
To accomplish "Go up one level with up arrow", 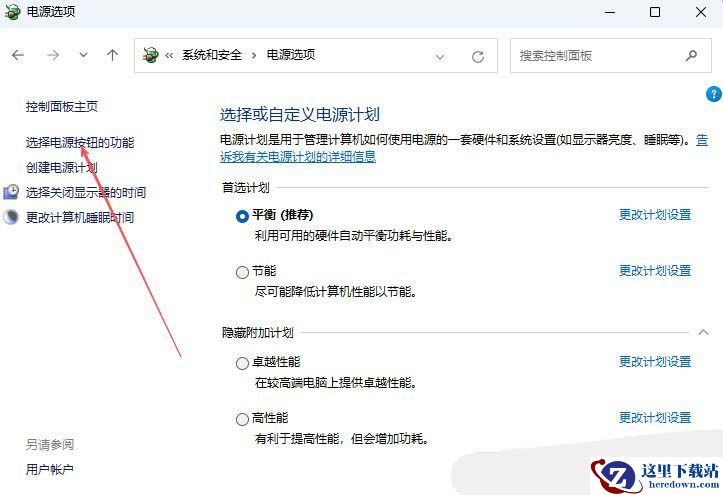I will click(113, 55).
